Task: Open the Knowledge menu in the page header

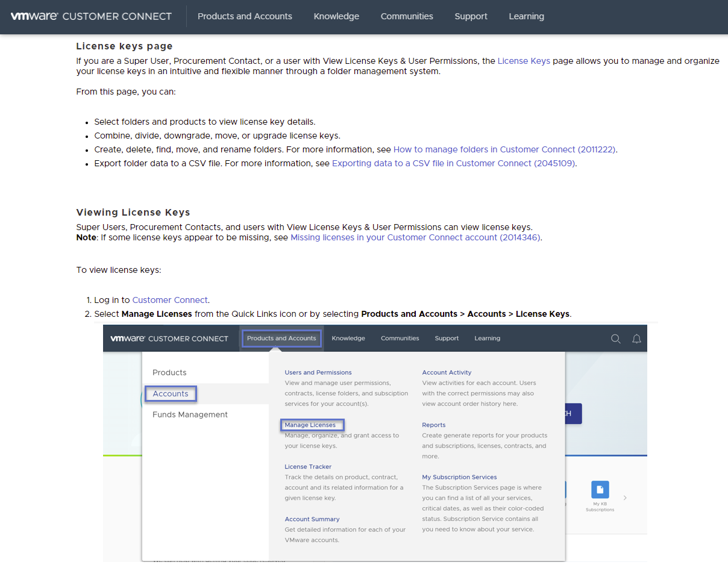Action: pos(336,16)
